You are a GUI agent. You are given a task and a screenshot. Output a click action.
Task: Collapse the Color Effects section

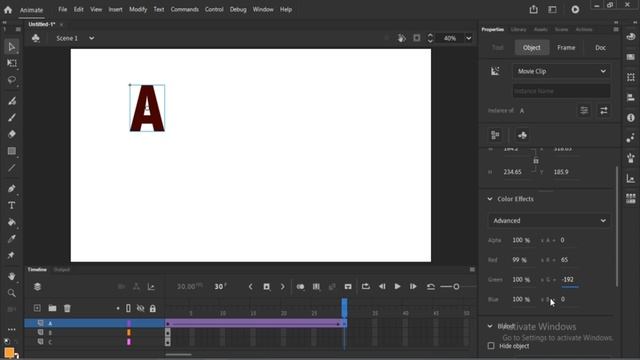[x=490, y=199]
